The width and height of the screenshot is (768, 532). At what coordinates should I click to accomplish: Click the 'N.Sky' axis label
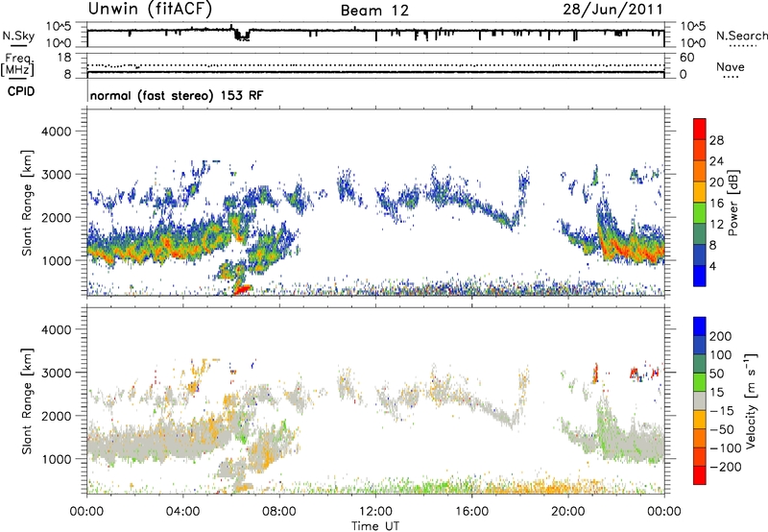click(18, 36)
